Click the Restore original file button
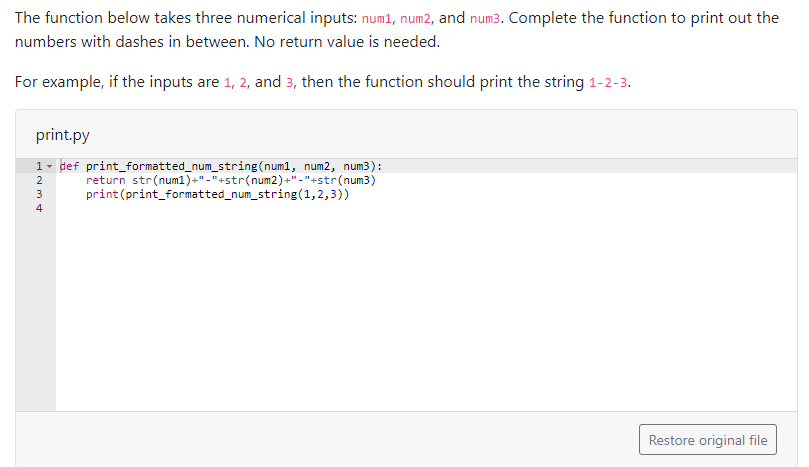The width and height of the screenshot is (809, 467). click(x=707, y=440)
